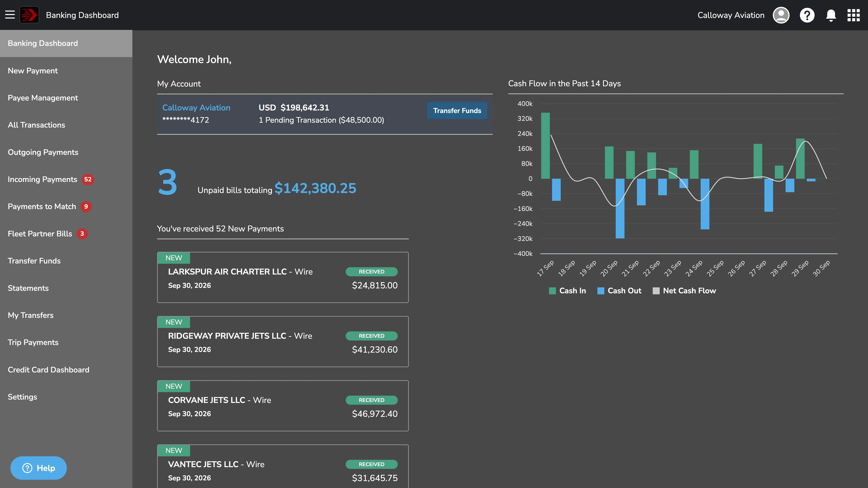Click the large unpaid bills count 3

[x=167, y=182]
